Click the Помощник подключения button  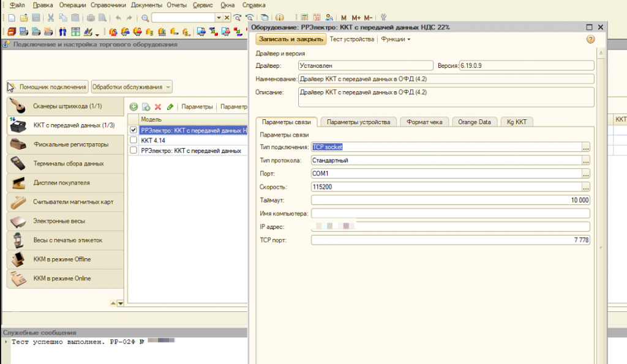click(48, 87)
